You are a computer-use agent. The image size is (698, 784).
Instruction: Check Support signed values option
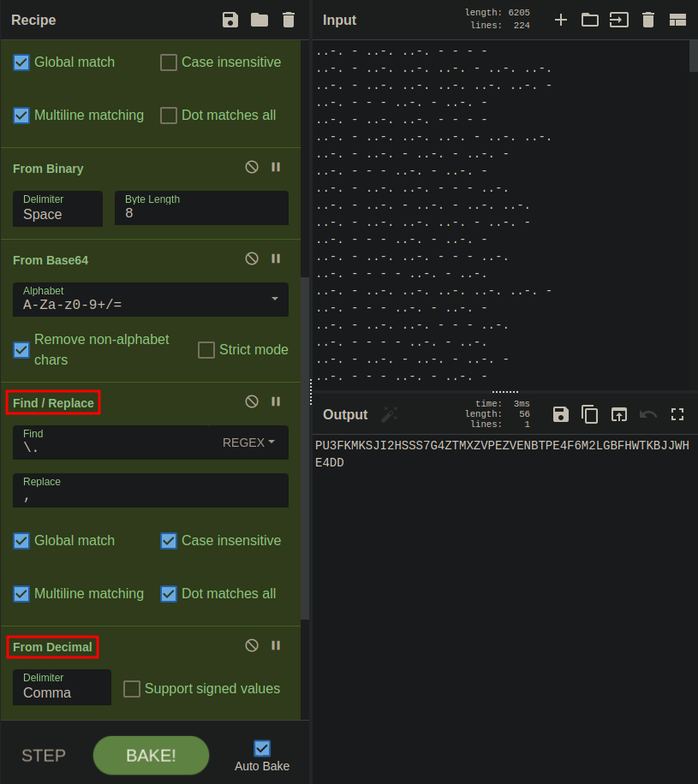[132, 689]
